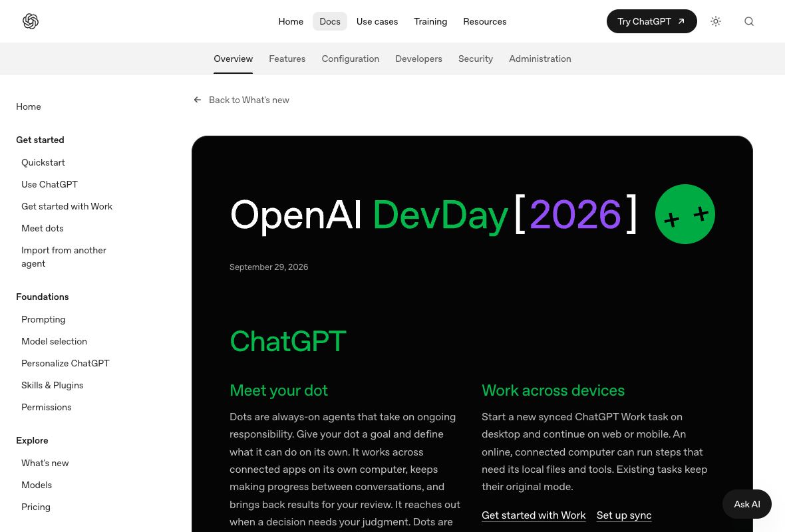Open Permissions sidebar page
The height and width of the screenshot is (532, 785).
[46, 408]
